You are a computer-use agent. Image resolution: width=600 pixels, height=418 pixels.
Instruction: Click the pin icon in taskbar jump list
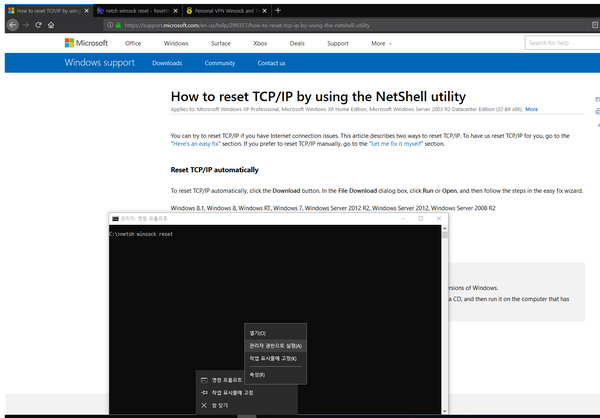[x=204, y=393]
